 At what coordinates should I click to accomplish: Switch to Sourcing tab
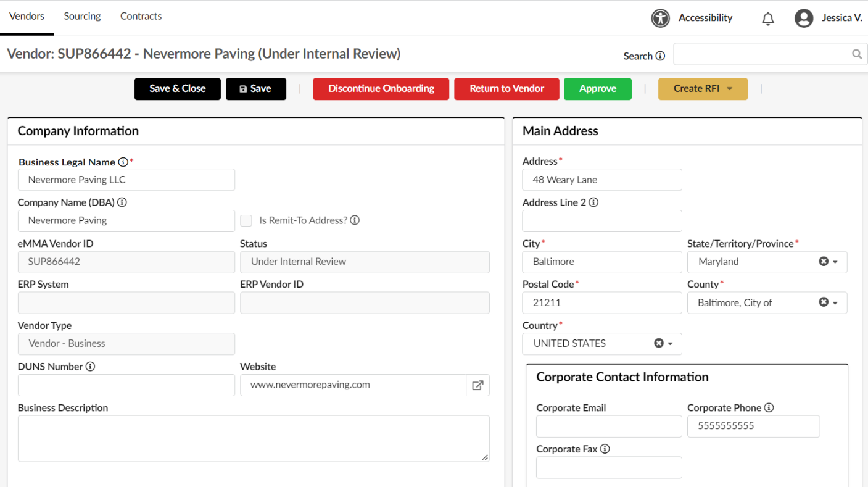(82, 17)
